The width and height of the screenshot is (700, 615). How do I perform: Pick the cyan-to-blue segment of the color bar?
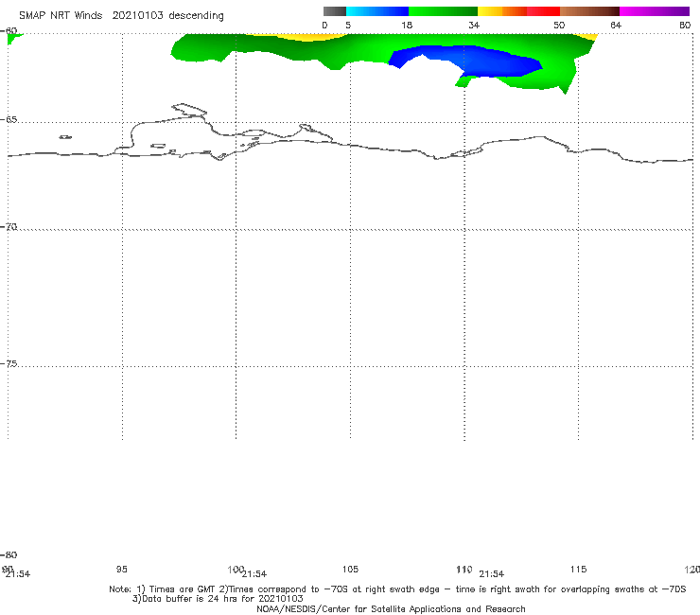[377, 11]
